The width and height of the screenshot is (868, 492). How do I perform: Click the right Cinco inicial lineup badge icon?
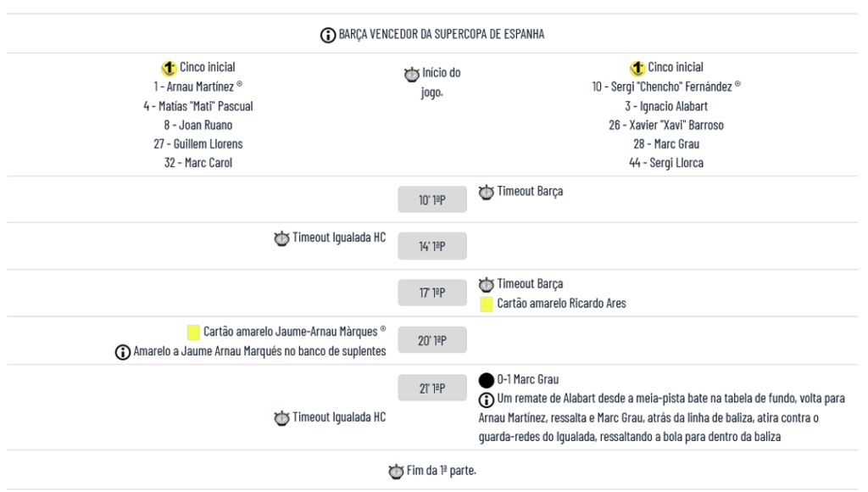pos(637,68)
